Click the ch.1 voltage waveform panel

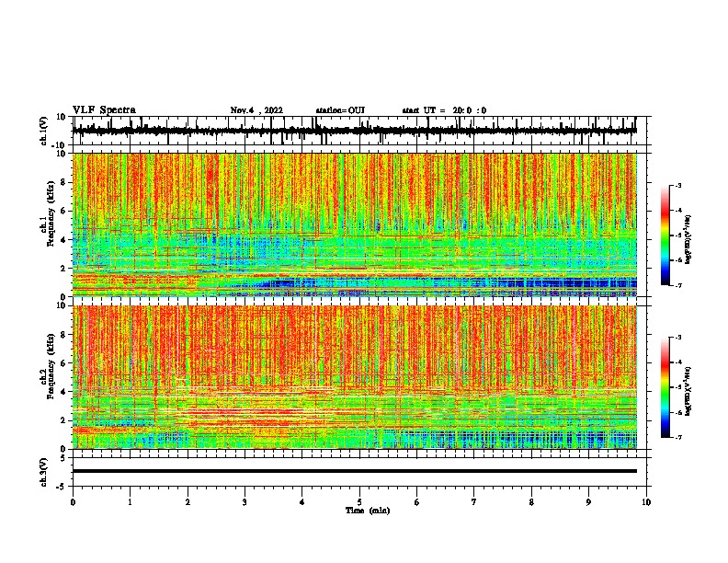tap(359, 131)
